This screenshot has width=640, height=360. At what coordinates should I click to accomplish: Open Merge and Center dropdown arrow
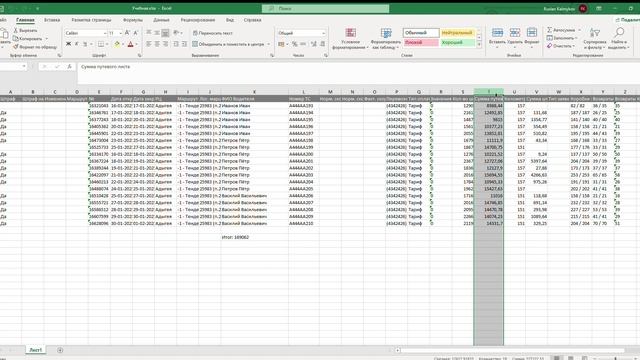[x=269, y=44]
